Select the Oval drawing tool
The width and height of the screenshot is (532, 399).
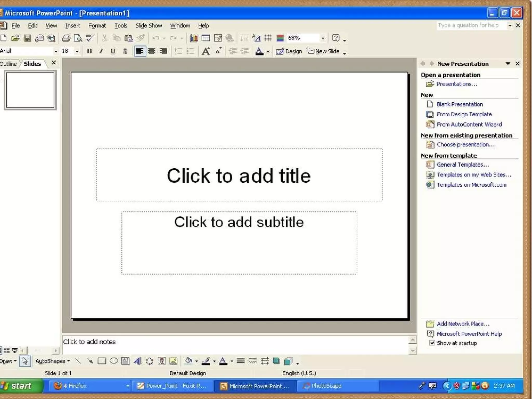[x=114, y=361]
